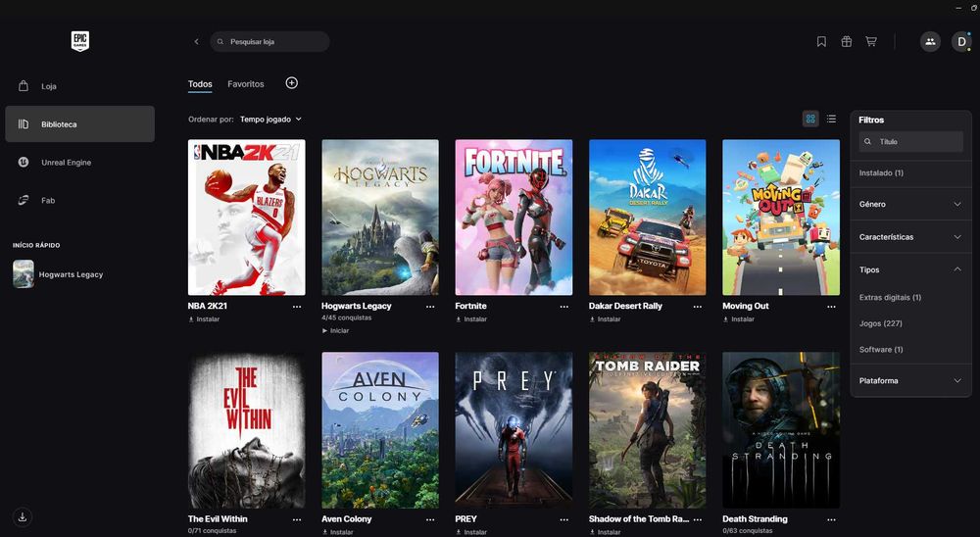Launch Hogwarts Legacy from Início Rápido
Screen dimensions: 980x537
click(58, 274)
